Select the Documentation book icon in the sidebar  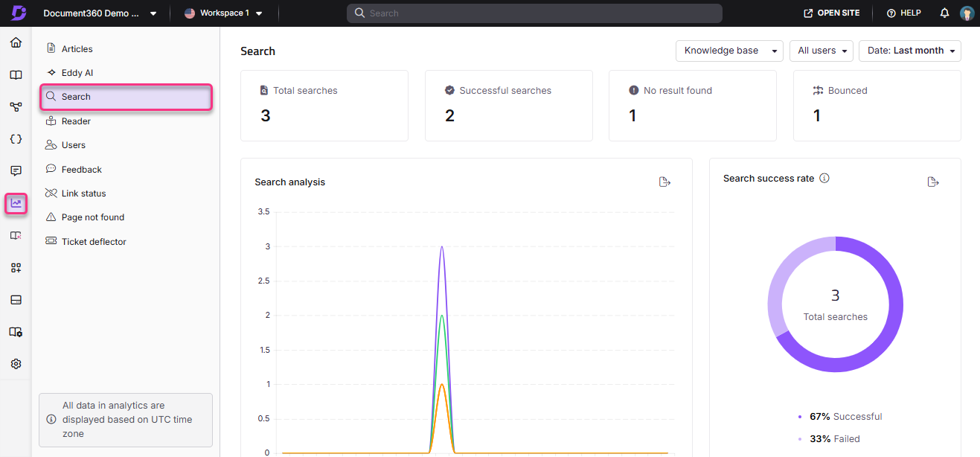click(x=16, y=74)
